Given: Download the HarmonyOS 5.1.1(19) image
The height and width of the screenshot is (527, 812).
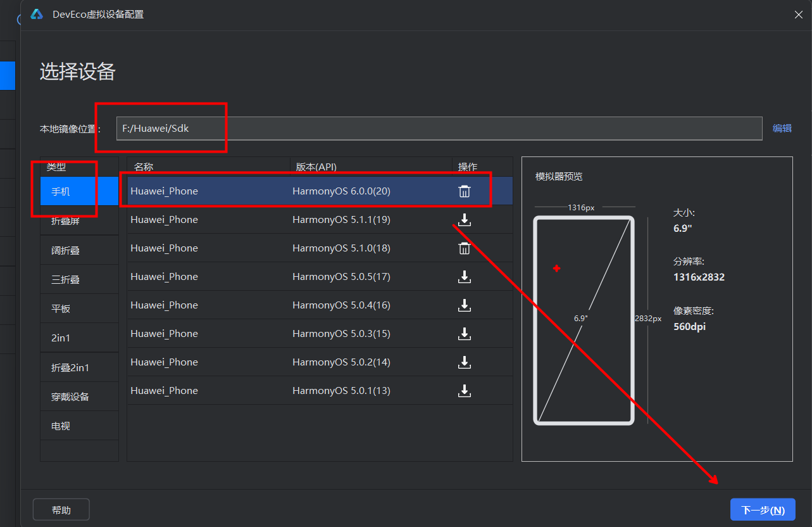Looking at the screenshot, I should click(x=464, y=220).
